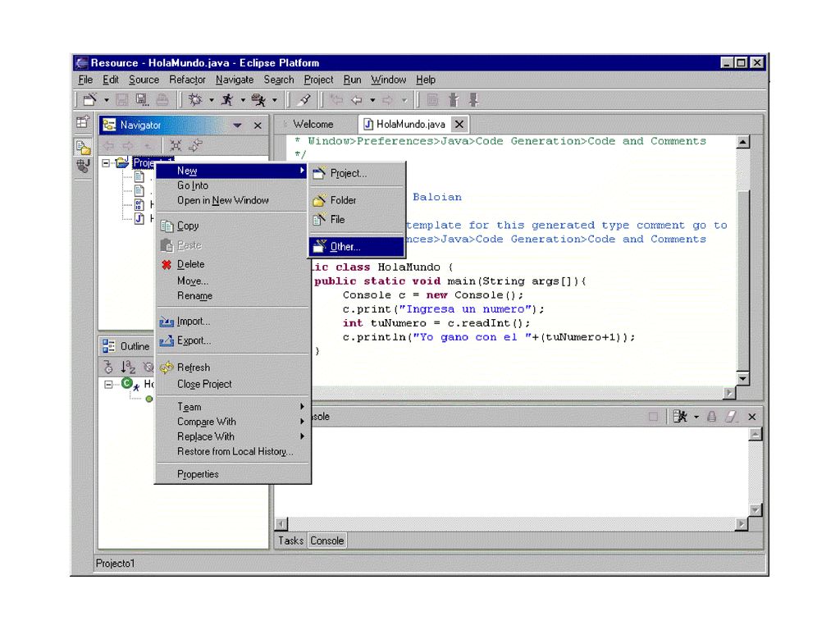Close the Navigator view
840x630 pixels.
point(258,126)
